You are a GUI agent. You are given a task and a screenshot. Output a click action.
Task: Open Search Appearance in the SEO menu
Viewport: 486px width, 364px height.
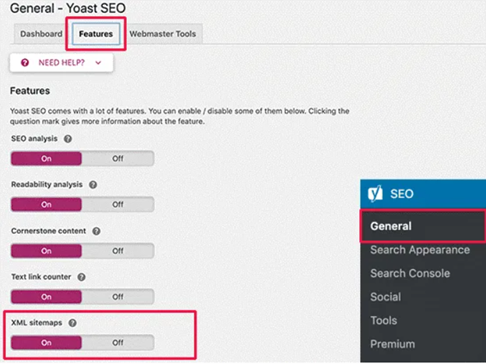420,250
